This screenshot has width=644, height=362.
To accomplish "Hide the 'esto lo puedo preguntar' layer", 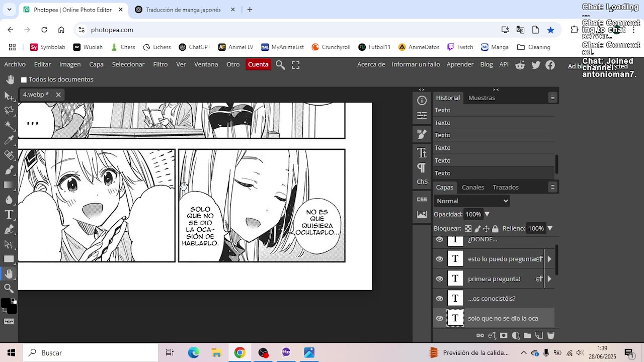I will pyautogui.click(x=440, y=259).
